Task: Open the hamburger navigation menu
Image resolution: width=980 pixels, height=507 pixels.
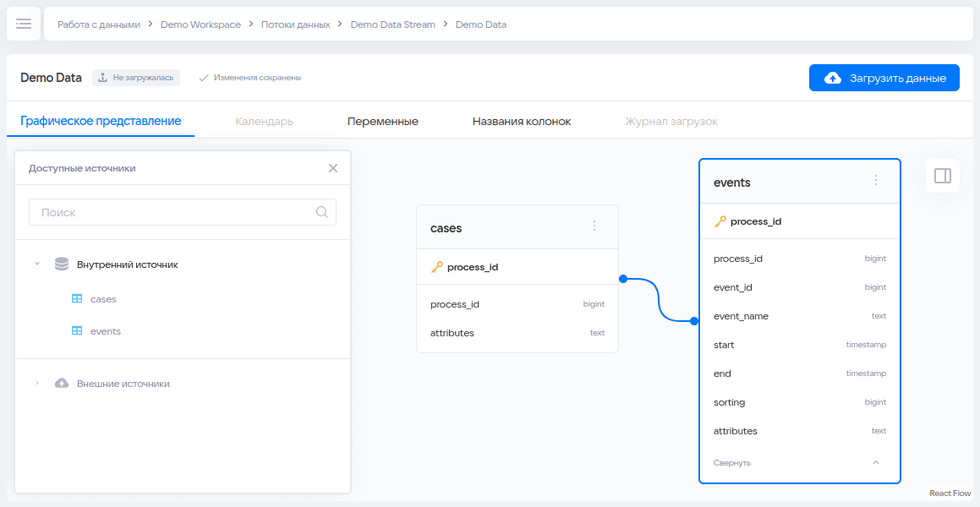Action: point(24,24)
